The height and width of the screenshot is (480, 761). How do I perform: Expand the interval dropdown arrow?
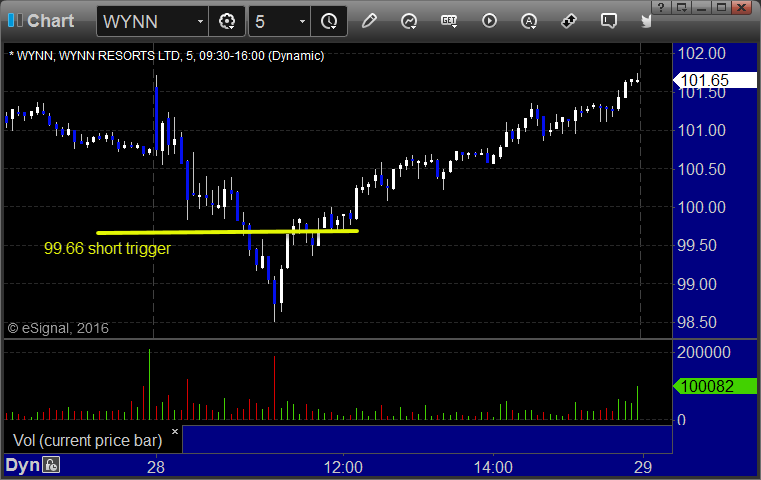tap(302, 21)
